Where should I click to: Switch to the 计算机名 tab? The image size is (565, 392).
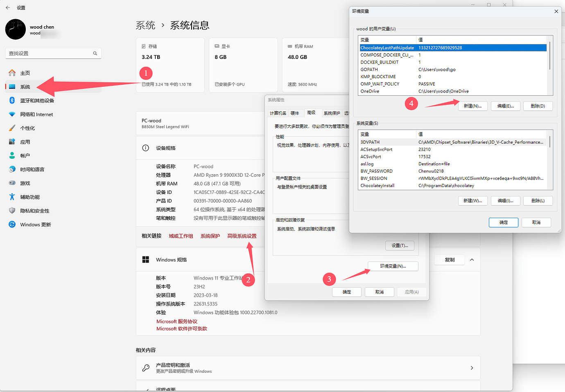(x=278, y=113)
